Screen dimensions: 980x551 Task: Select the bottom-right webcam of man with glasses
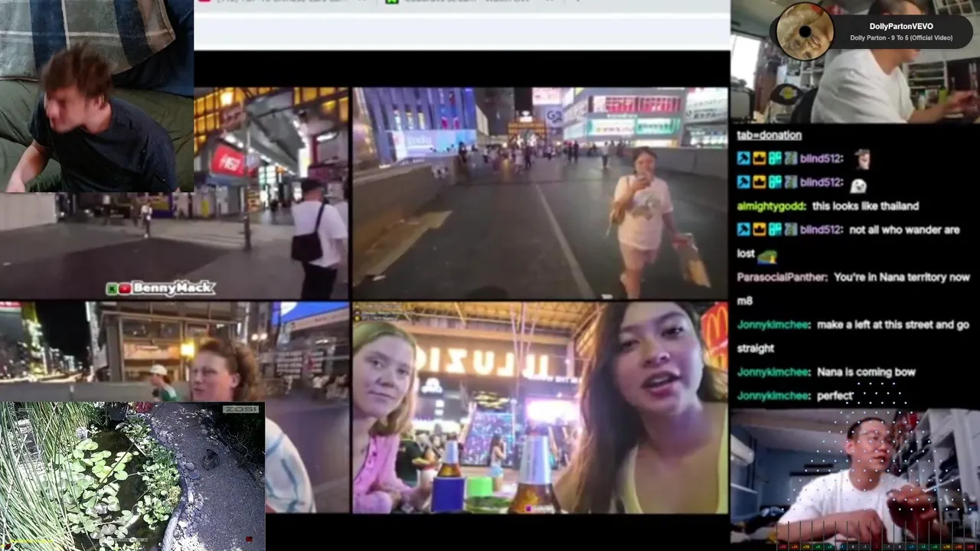click(x=855, y=479)
